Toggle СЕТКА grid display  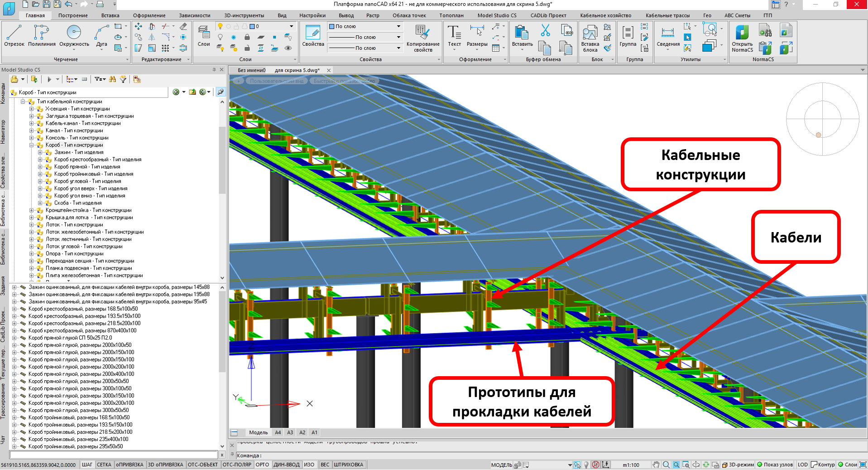[x=104, y=465]
